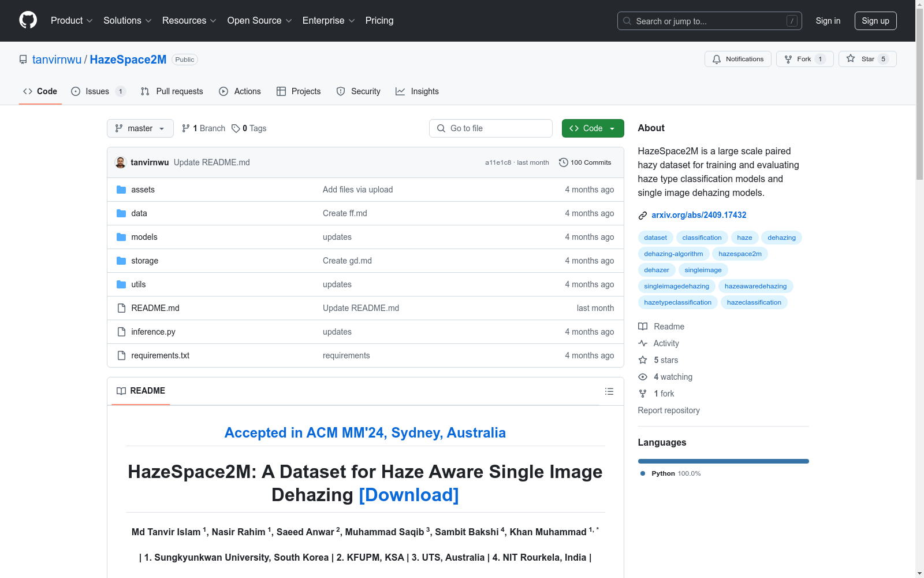Click the star icon to star repository

click(x=851, y=58)
